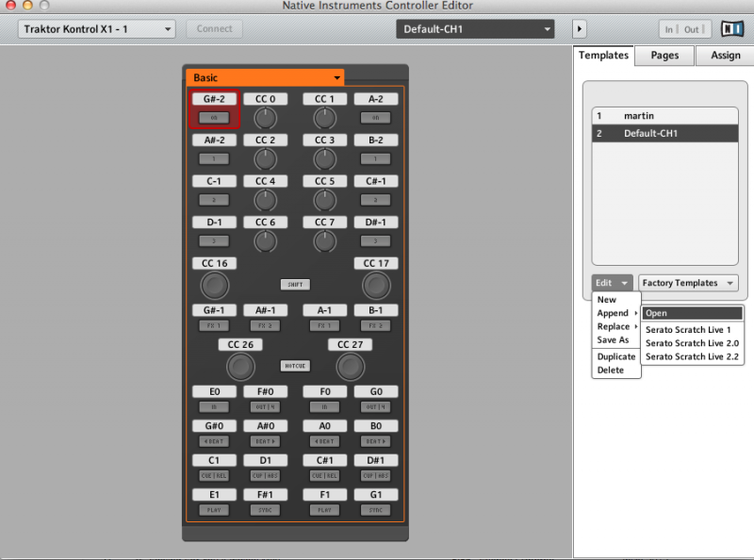
Task: Select the CC 0 knob
Action: point(266,118)
